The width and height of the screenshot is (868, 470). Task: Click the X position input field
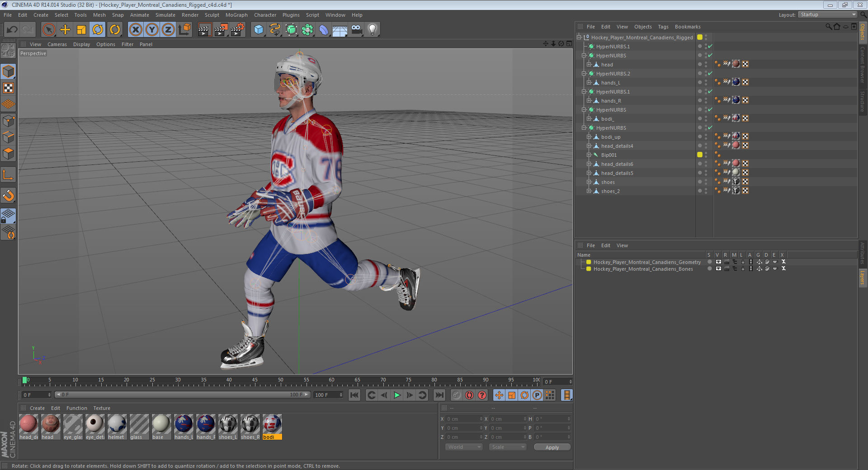click(463, 419)
